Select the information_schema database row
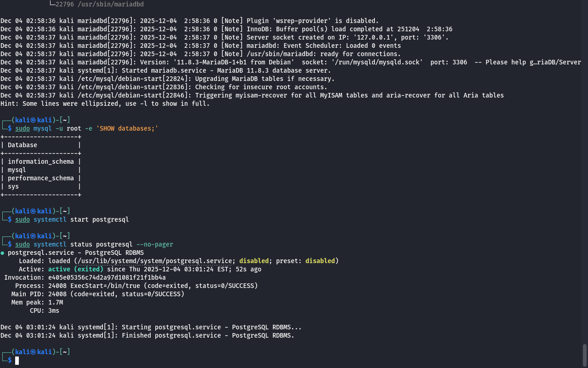The height and width of the screenshot is (368, 588). click(x=40, y=161)
